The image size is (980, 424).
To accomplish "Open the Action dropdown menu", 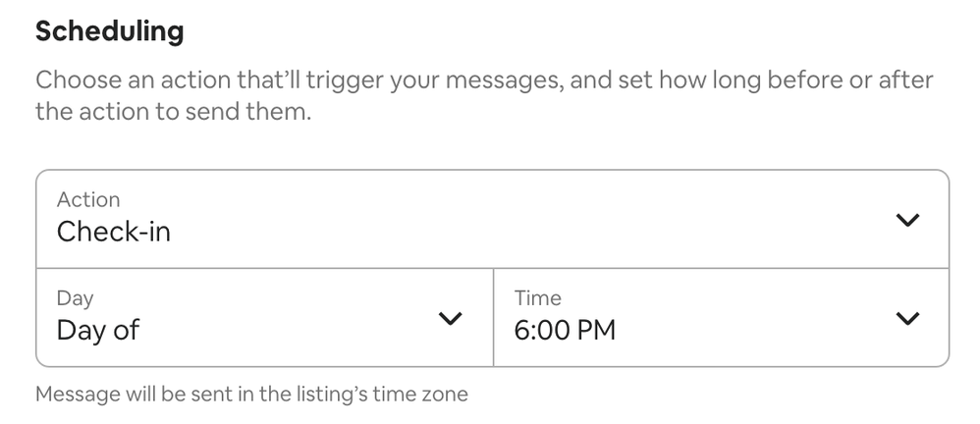I will coord(491,219).
